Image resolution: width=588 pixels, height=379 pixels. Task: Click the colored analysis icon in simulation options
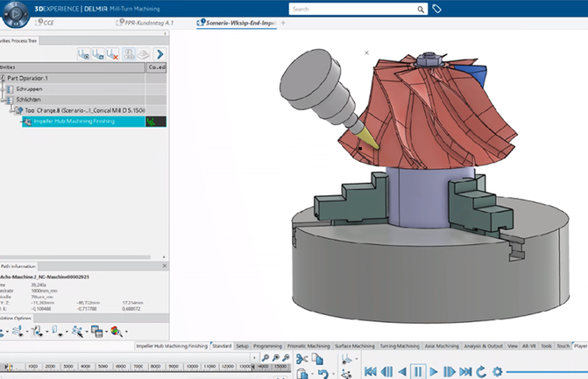115,332
